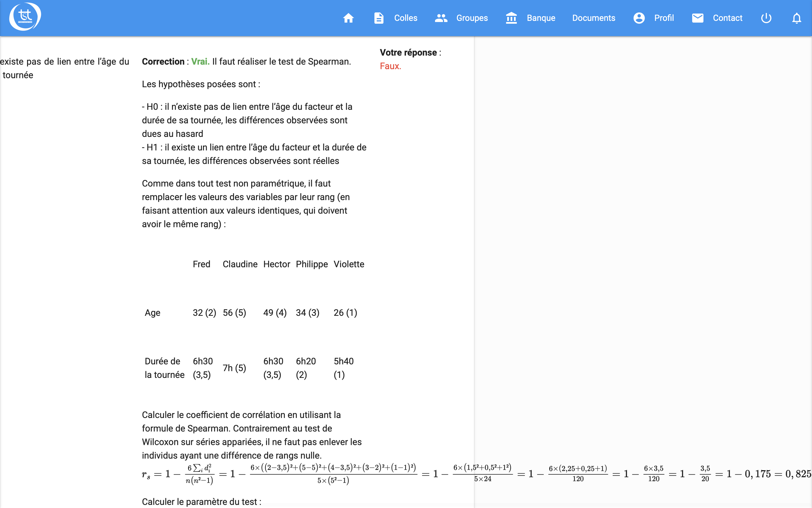Open the Groupes menu item
This screenshot has height=508, width=812.
point(472,18)
